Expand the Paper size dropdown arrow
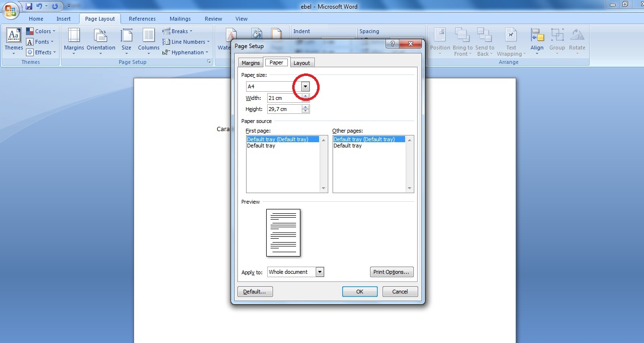Viewport: 644px width, 343px height. 305,86
